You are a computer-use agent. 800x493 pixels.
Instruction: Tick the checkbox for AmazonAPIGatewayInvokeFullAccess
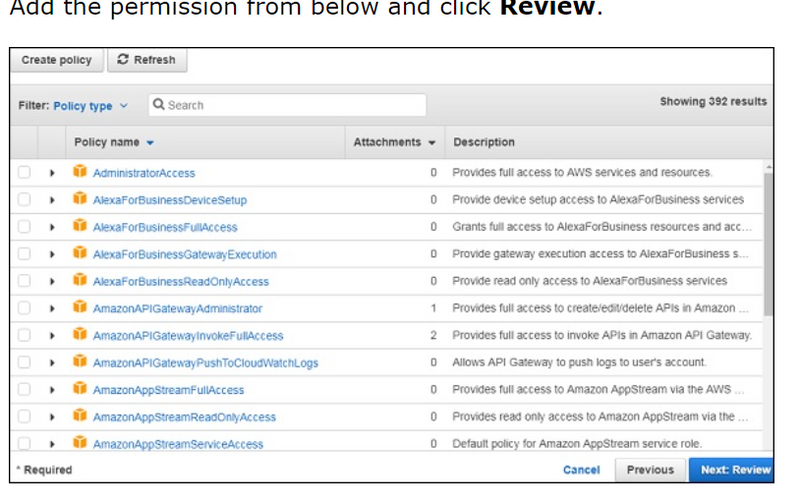[x=24, y=335]
